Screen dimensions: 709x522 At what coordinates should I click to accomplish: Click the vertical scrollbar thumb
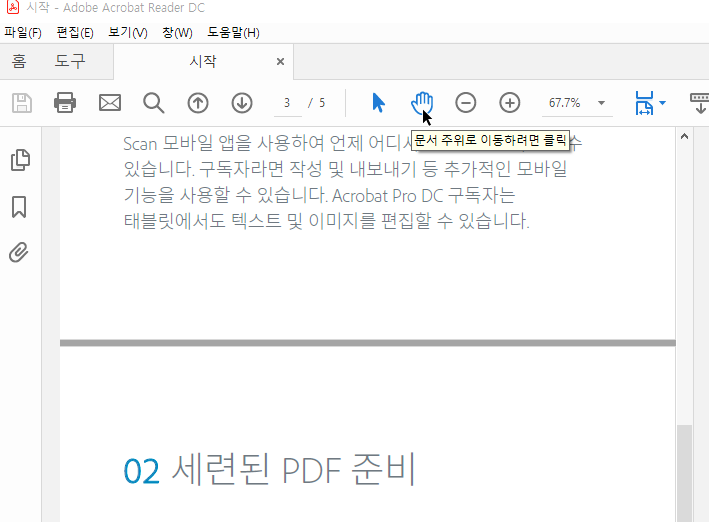(x=685, y=473)
